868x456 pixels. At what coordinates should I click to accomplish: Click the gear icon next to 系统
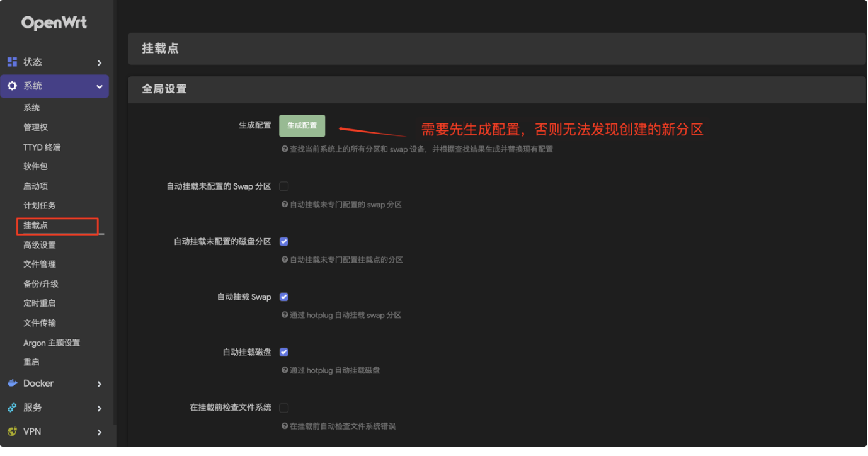pyautogui.click(x=11, y=86)
